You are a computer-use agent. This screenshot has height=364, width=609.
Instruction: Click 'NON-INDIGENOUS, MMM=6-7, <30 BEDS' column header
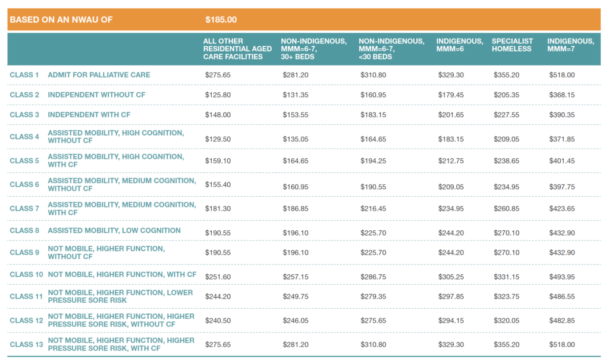391,49
